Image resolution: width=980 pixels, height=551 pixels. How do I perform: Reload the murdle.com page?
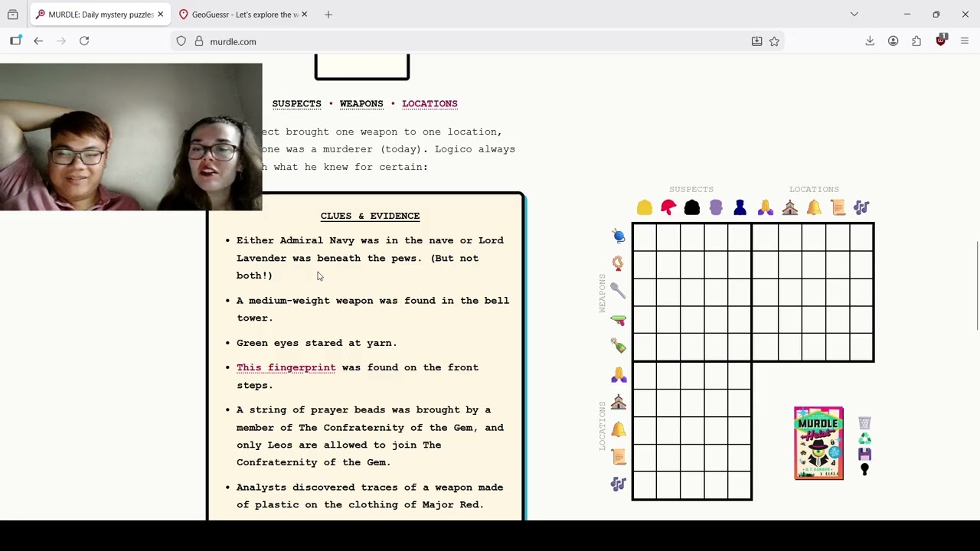[x=84, y=41]
